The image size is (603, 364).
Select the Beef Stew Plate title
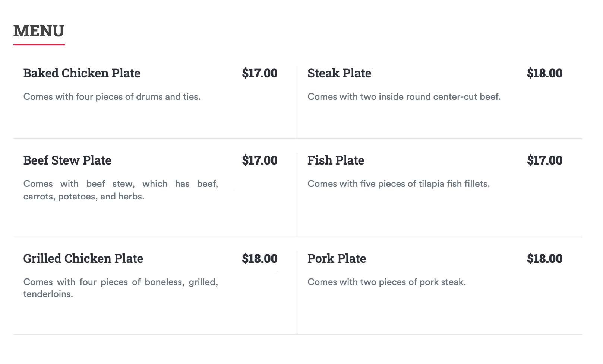67,160
